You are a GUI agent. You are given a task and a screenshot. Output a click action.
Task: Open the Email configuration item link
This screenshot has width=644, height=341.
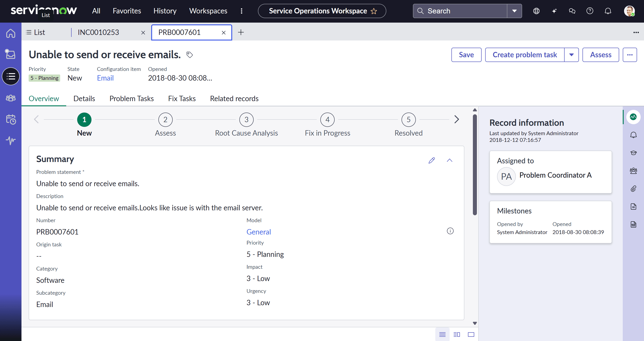pyautogui.click(x=105, y=78)
